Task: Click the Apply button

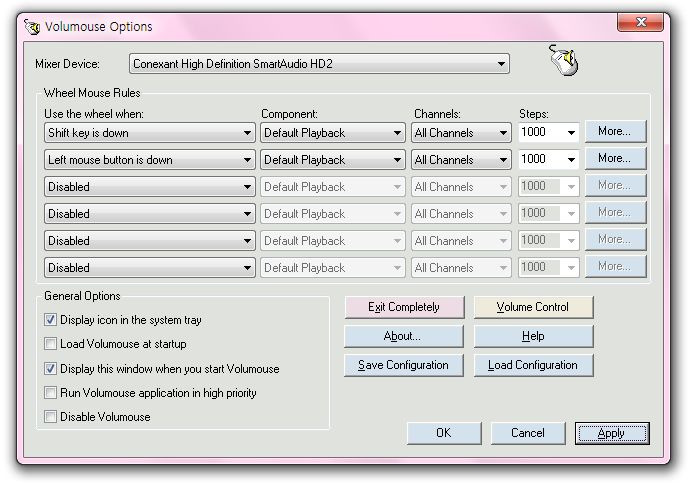Action: click(612, 433)
